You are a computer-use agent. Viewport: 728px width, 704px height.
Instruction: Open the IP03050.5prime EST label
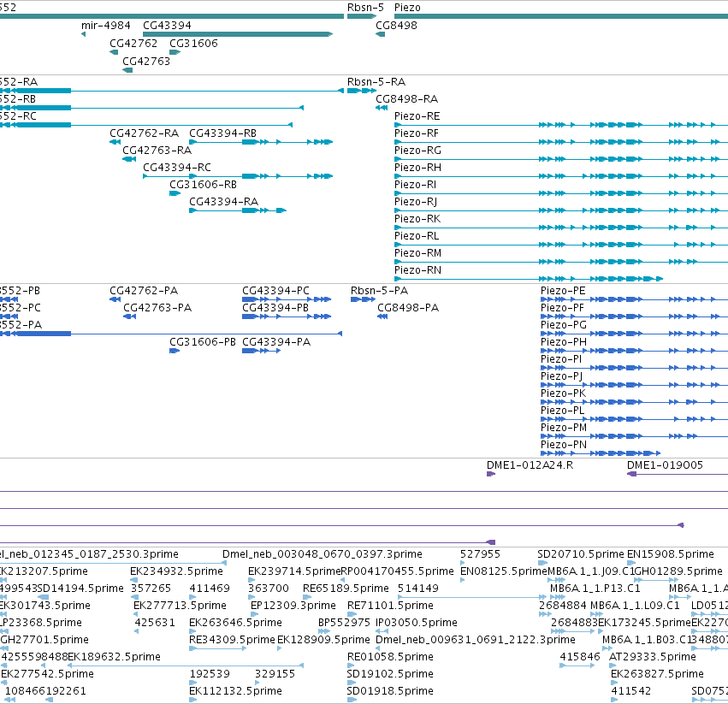pyautogui.click(x=417, y=623)
